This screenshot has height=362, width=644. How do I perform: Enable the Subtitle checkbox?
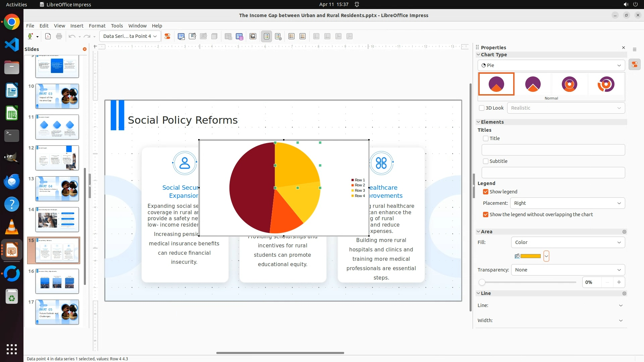tap(486, 161)
